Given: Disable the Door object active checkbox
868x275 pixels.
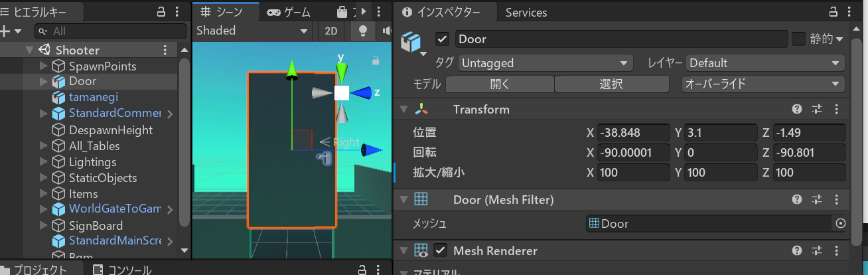Looking at the screenshot, I should [x=442, y=39].
